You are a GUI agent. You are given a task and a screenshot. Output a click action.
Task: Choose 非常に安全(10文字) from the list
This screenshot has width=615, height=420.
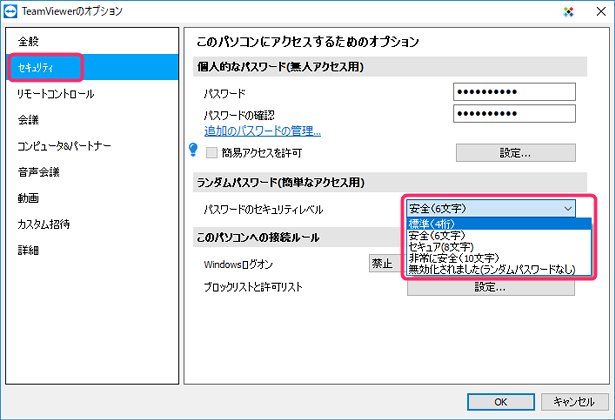(499, 258)
